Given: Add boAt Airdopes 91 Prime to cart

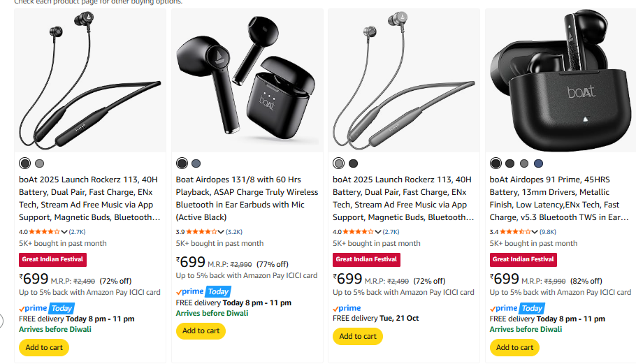Looking at the screenshot, I should (514, 347).
